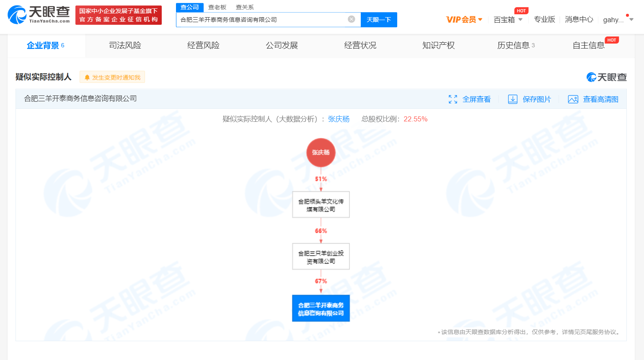Click the HOT badge above 百宝箱
The image size is (644, 360).
(521, 11)
